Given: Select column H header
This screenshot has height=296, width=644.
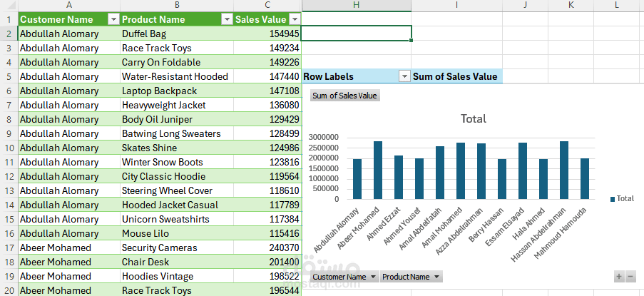Looking at the screenshot, I should pos(357,5).
